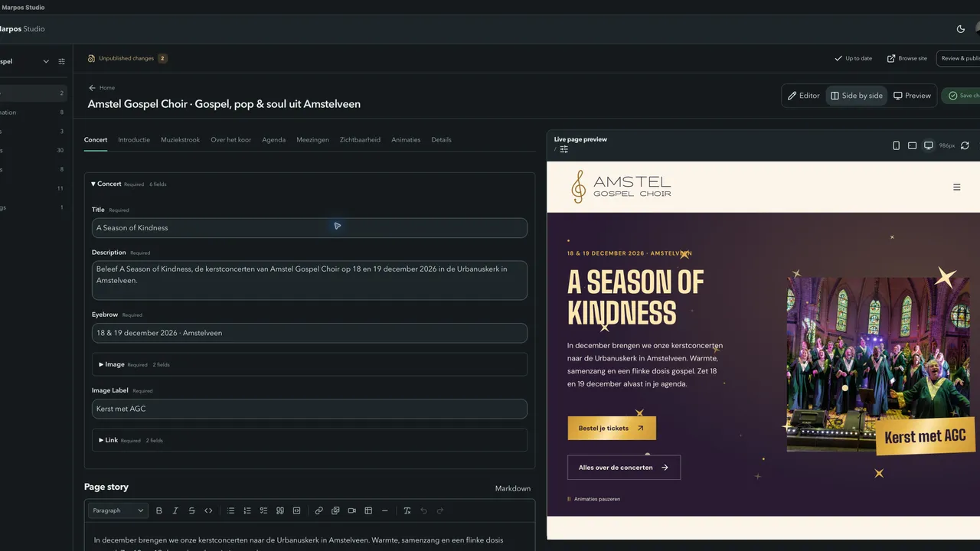Select Side by side view mode
The height and width of the screenshot is (551, 980).
pos(857,96)
